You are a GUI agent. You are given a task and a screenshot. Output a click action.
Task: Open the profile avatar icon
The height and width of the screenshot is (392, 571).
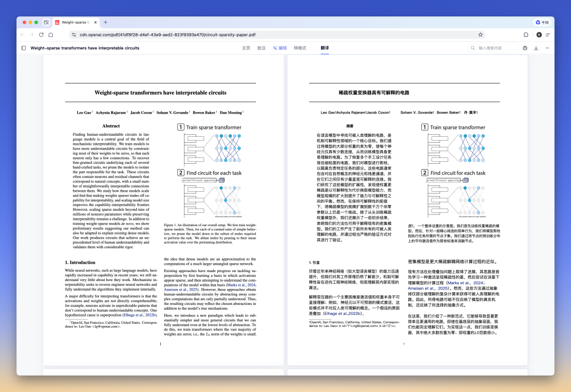pos(539,35)
